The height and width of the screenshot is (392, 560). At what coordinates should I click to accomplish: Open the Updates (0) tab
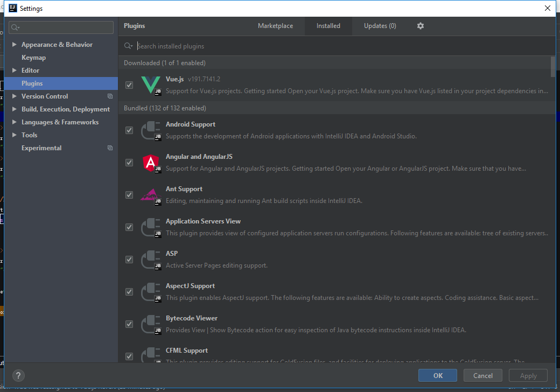click(380, 26)
